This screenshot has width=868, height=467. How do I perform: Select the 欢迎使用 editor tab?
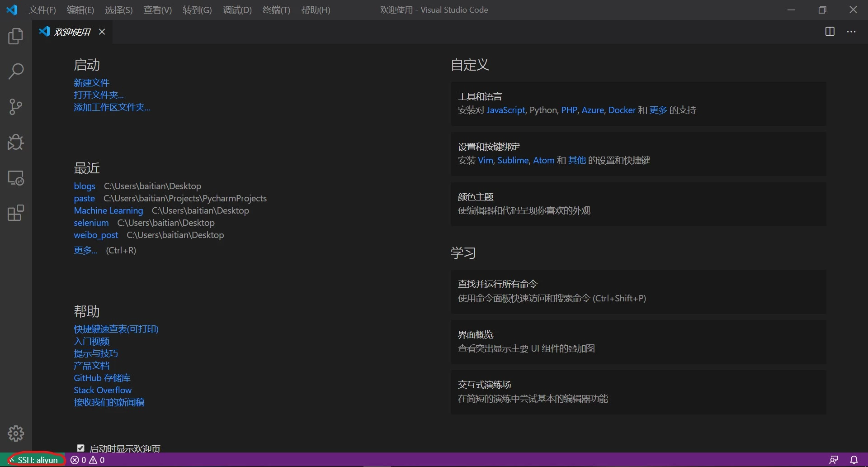point(72,32)
